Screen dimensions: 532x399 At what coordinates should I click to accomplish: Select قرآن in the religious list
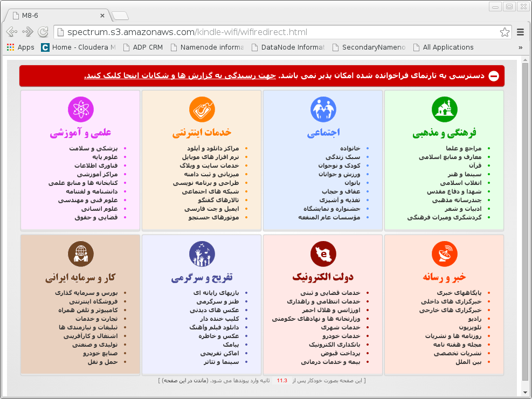coord(475,166)
